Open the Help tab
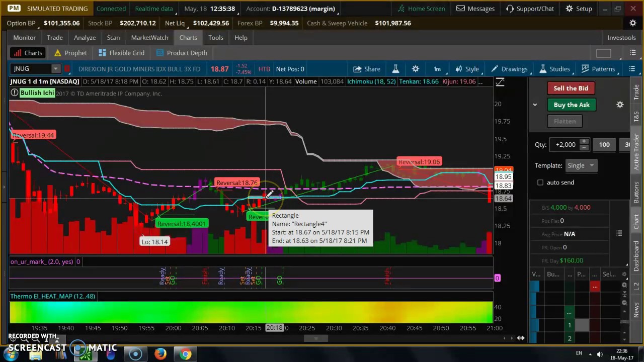Image resolution: width=644 pixels, height=362 pixels. click(240, 38)
